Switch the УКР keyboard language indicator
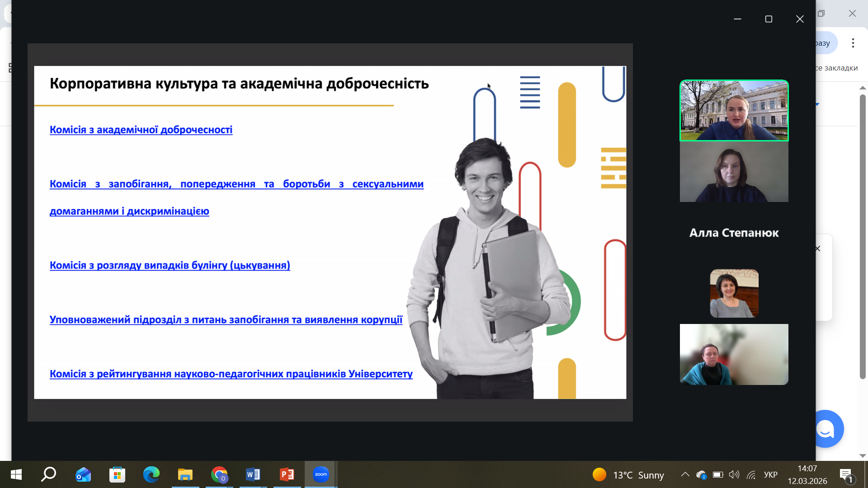 coord(770,475)
